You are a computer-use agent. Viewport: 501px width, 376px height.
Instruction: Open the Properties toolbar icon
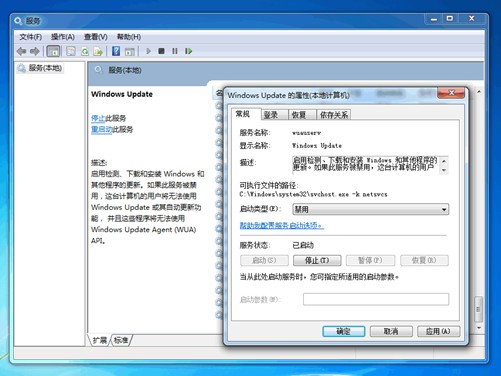pos(71,51)
